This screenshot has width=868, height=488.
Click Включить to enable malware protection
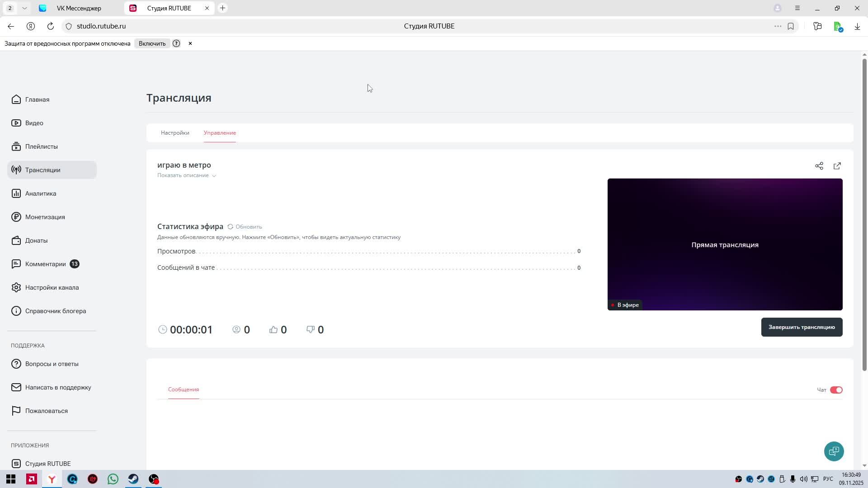152,43
